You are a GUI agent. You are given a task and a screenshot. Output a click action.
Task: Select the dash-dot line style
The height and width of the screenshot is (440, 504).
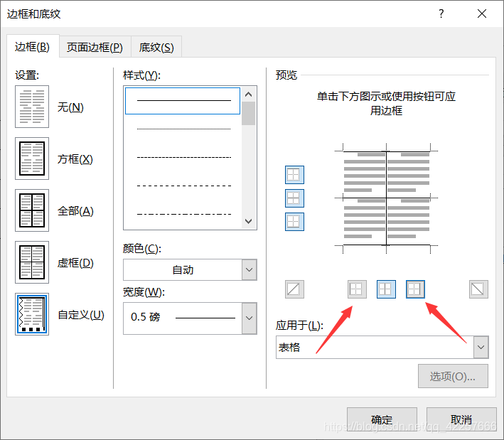coord(183,214)
